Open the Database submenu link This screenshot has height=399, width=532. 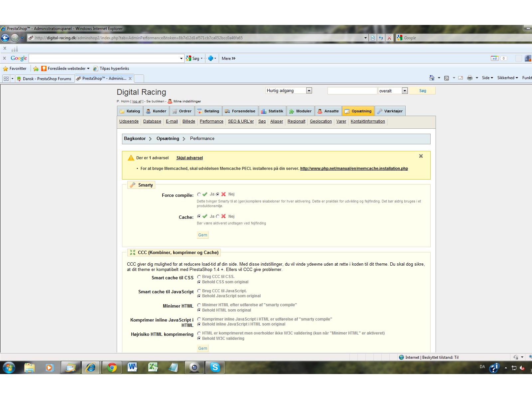coord(152,121)
